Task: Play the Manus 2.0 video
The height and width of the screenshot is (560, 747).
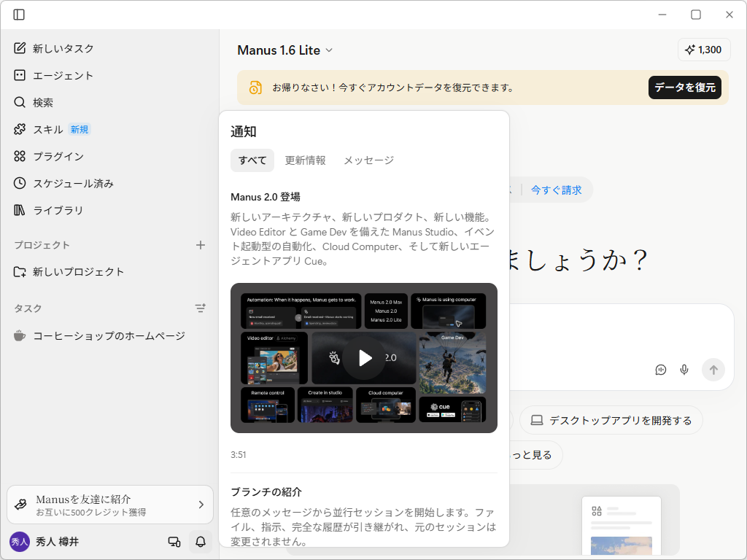Action: click(364, 358)
